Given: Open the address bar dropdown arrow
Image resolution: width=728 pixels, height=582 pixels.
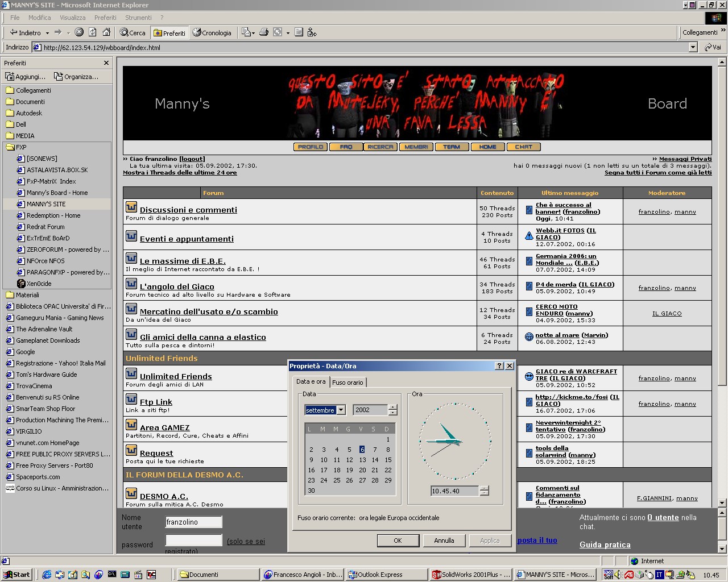Looking at the screenshot, I should (693, 48).
